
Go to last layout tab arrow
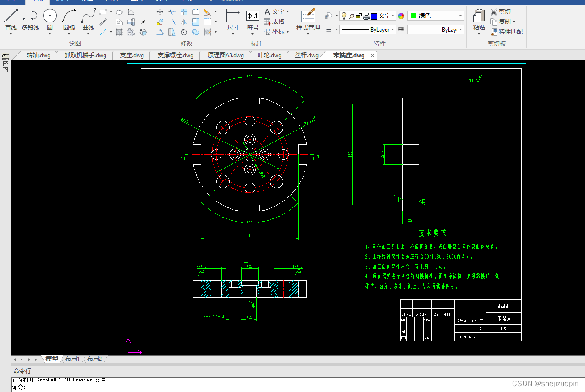(37, 359)
